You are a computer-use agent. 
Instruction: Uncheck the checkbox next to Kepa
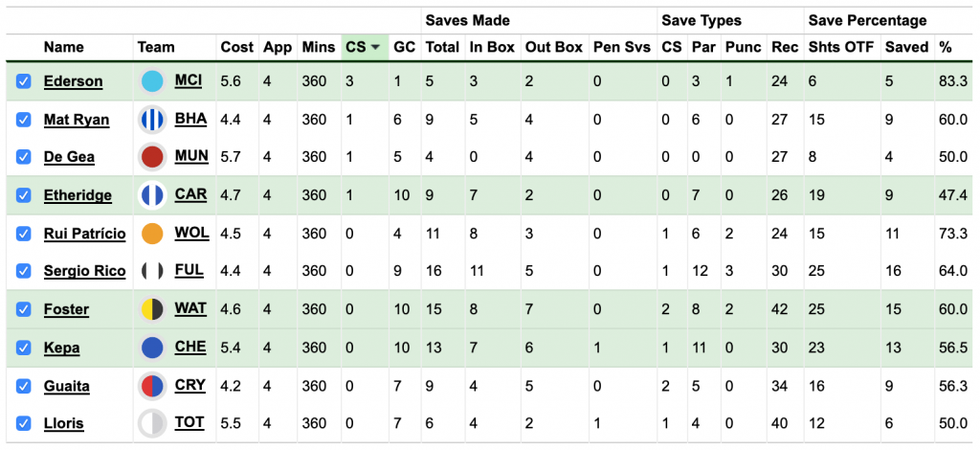click(24, 349)
